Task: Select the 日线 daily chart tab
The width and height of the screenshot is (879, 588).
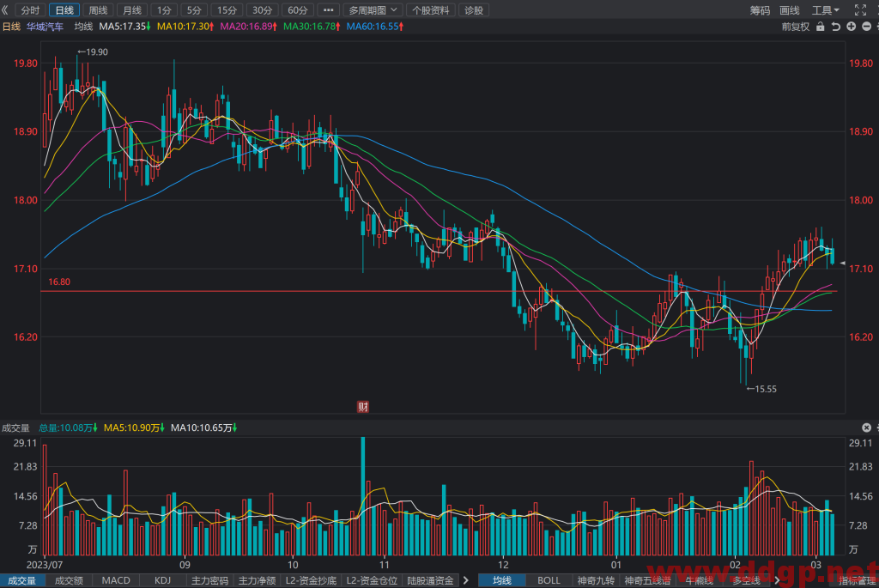Action: coord(64,10)
